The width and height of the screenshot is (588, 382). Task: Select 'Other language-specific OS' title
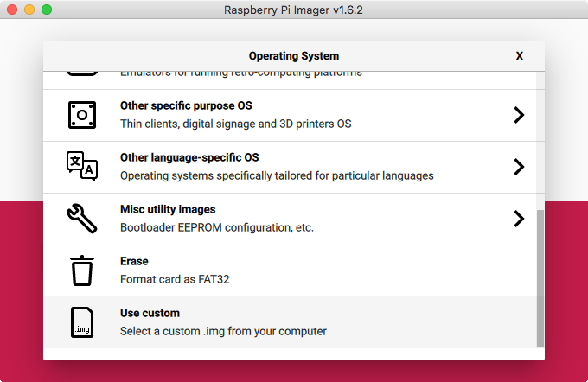[189, 157]
